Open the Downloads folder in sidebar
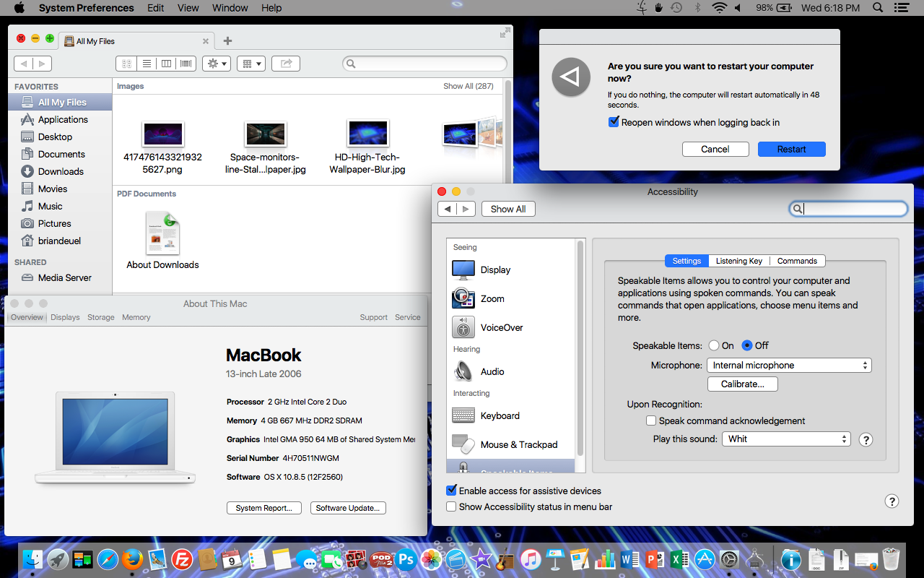 [61, 171]
